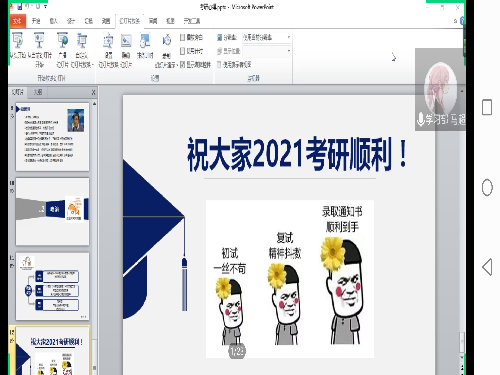The height and width of the screenshot is (375, 500).
Task: Select the Slides (幻灯片) pane tab
Action: coord(18,92)
